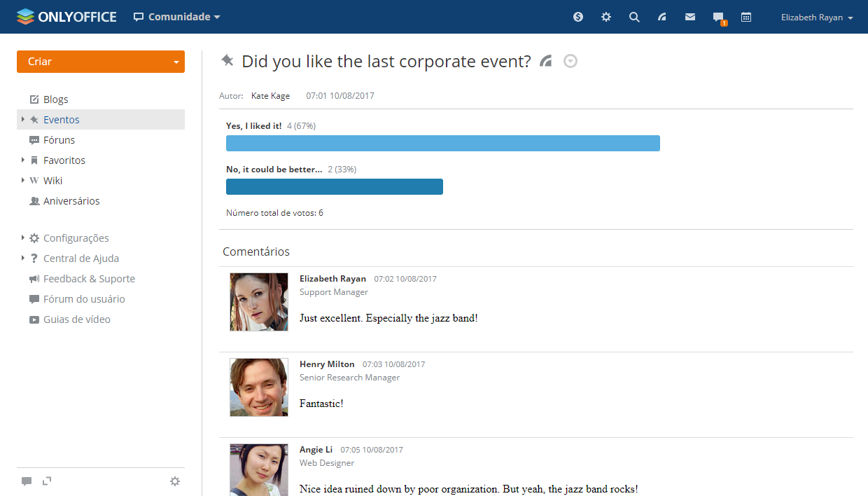Click the search magnifier icon

click(634, 17)
